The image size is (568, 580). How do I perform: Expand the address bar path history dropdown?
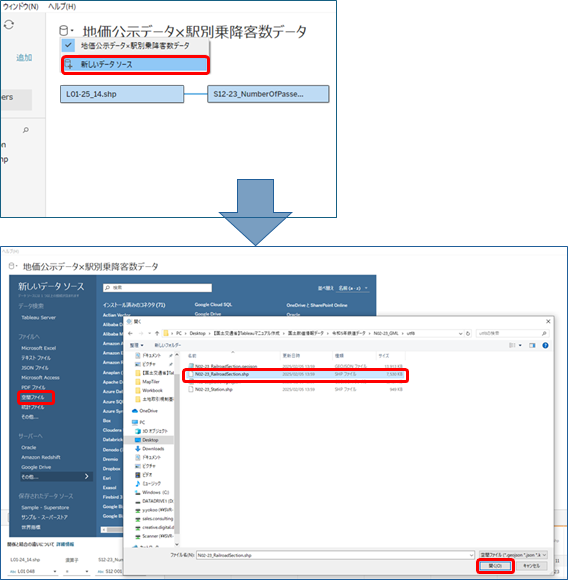(460, 333)
